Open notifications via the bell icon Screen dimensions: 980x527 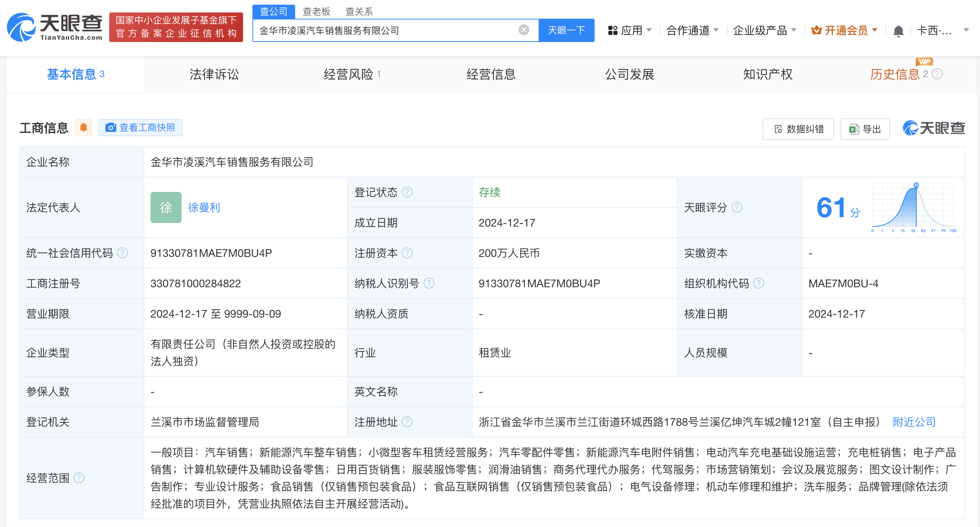click(x=898, y=30)
